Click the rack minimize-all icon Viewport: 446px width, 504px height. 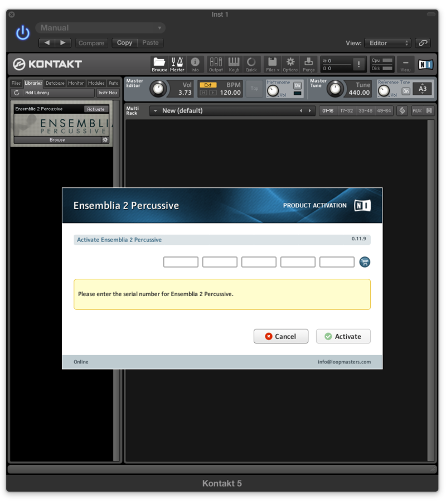click(429, 111)
